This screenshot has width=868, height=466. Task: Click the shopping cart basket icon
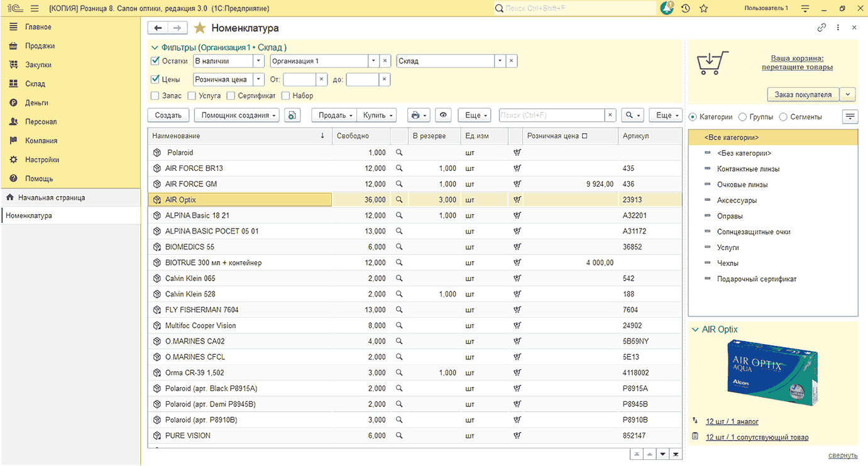tap(713, 63)
